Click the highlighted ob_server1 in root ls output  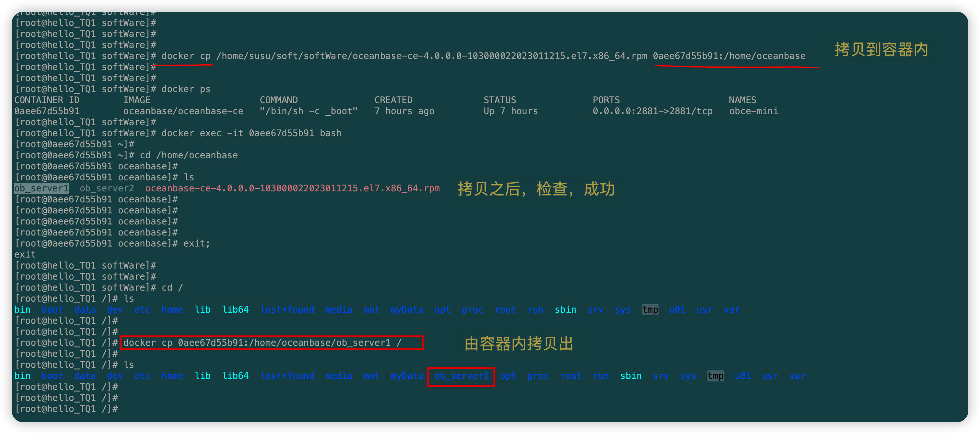point(462,376)
